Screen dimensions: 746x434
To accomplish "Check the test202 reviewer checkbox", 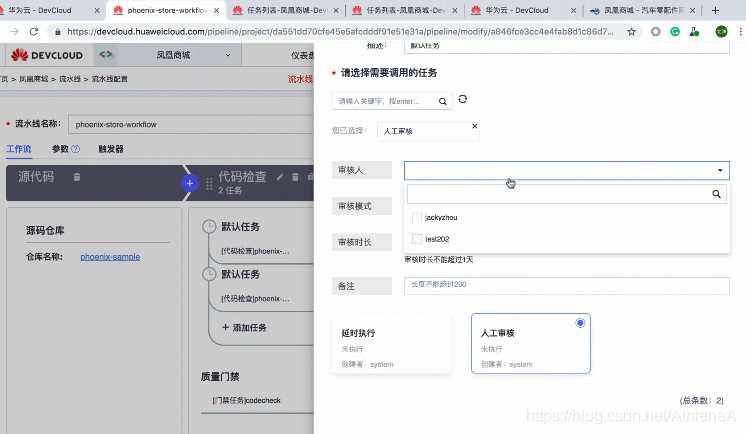I will coord(417,239).
